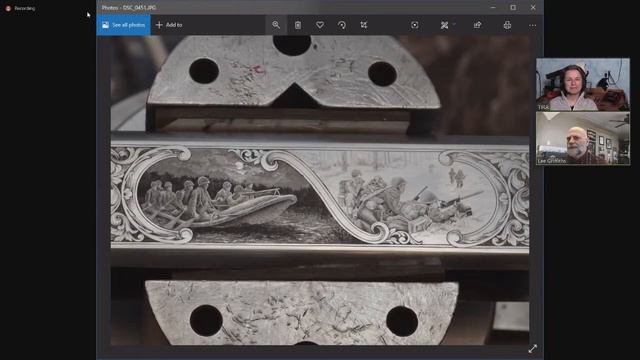This screenshot has width=640, height=360.
Task: Click the Add to button
Action: [169, 25]
